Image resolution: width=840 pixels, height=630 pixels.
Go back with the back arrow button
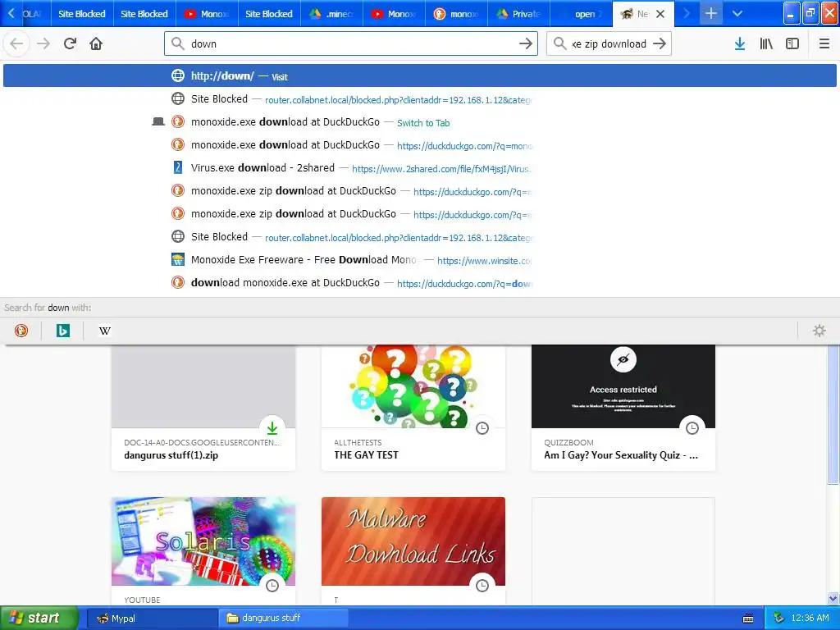pyautogui.click(x=16, y=43)
